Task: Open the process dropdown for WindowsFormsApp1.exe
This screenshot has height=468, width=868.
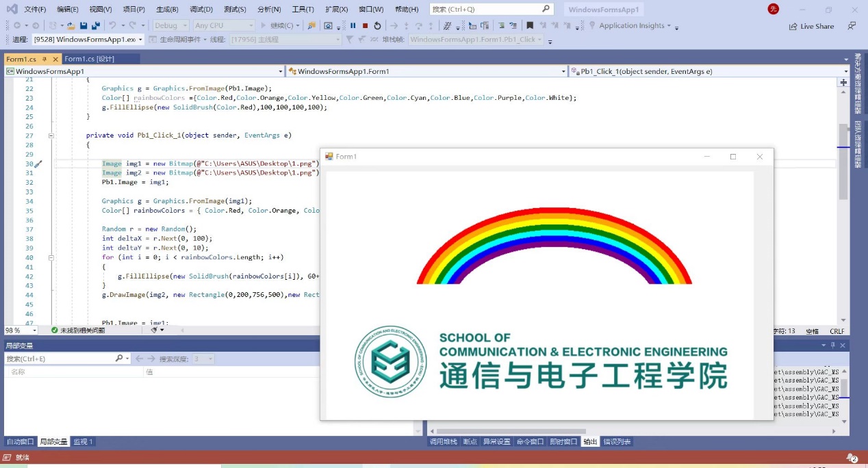Action: (141, 40)
